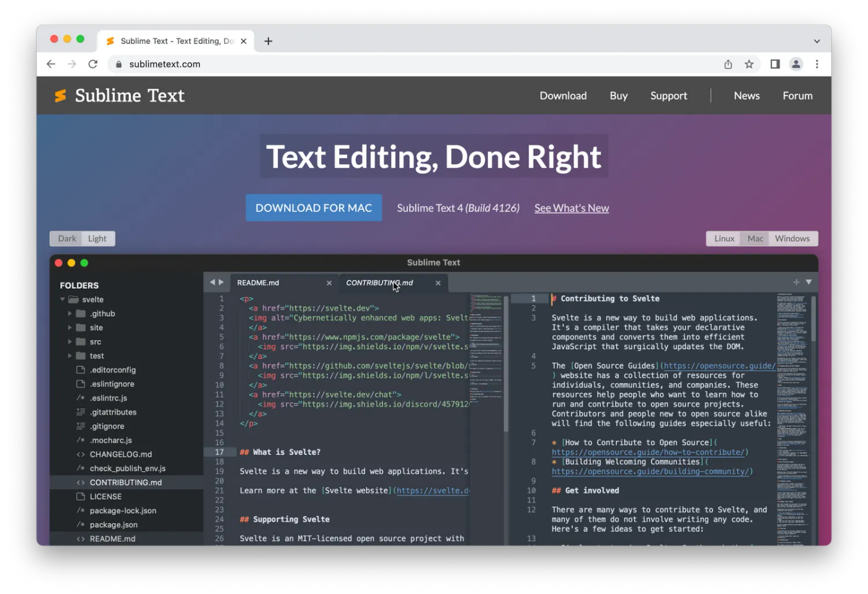This screenshot has width=868, height=594.
Task: Open the tab overflow dropdown arrow in the editor
Action: point(808,282)
